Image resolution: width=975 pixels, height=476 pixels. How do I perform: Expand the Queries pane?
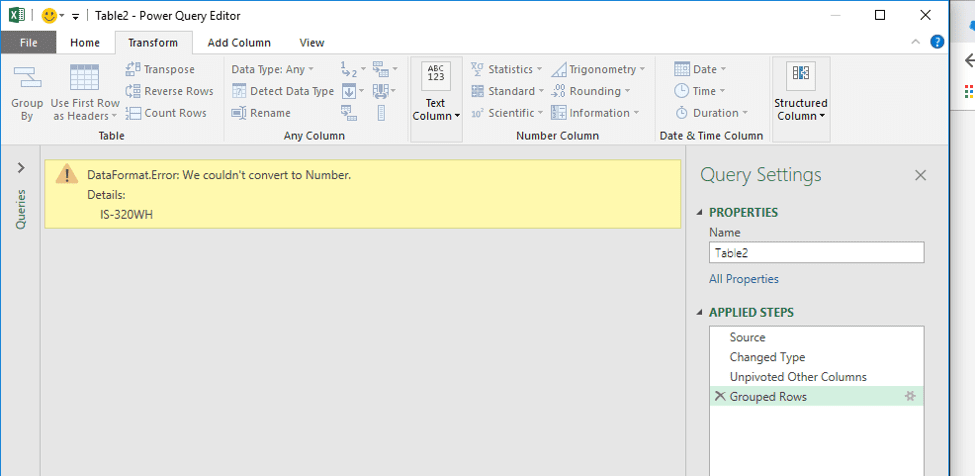point(21,168)
